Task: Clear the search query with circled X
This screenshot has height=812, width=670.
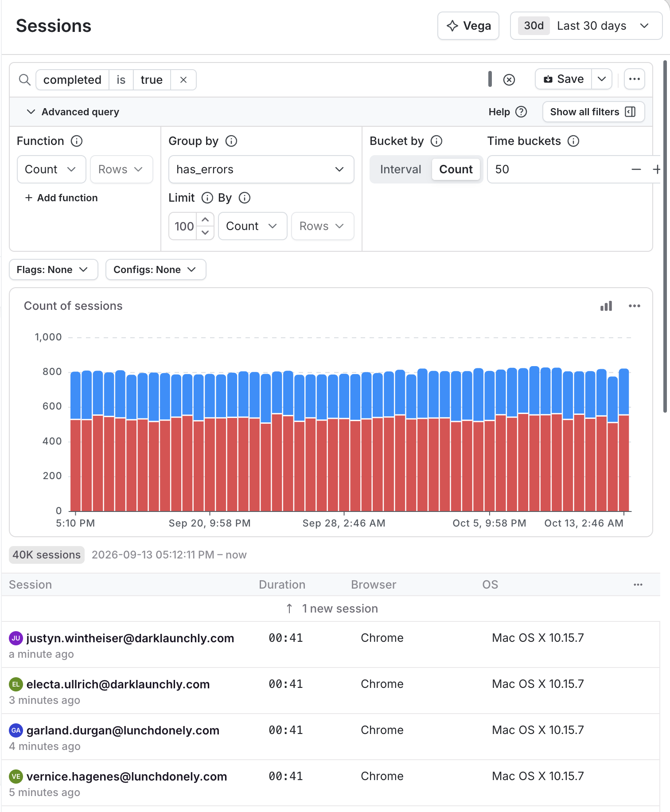Action: pos(509,80)
